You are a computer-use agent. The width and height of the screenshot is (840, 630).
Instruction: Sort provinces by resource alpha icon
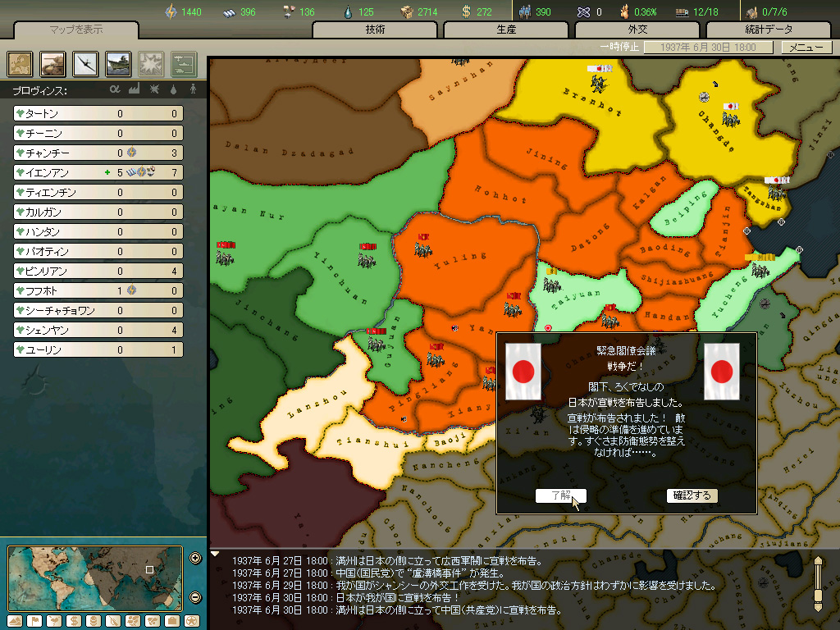tap(115, 89)
